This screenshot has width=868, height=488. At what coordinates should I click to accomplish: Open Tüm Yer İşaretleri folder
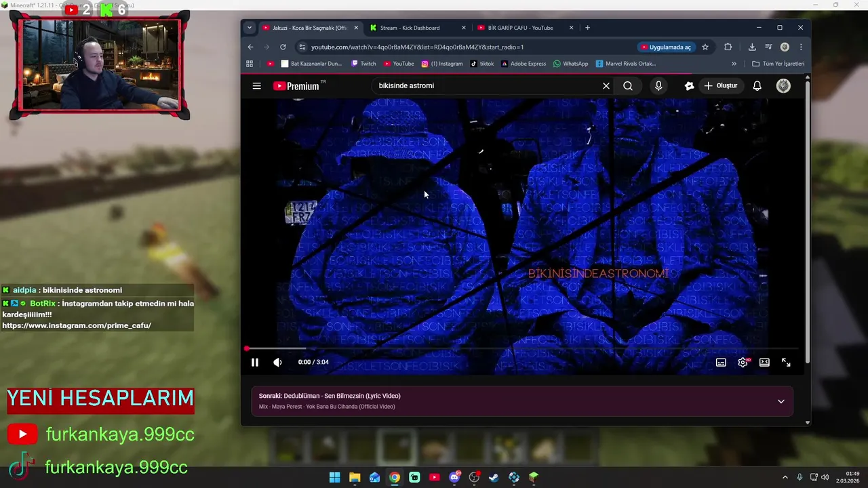click(778, 64)
